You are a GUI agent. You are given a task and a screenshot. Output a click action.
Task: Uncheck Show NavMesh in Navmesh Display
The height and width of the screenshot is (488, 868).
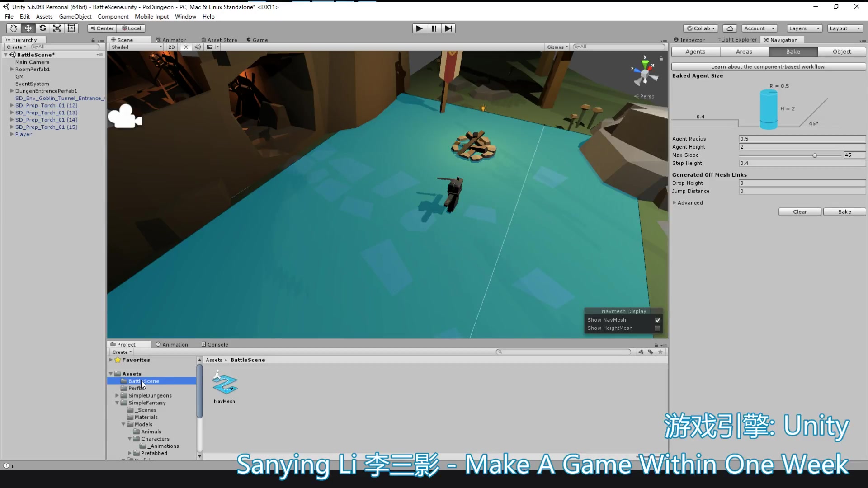coord(658,320)
